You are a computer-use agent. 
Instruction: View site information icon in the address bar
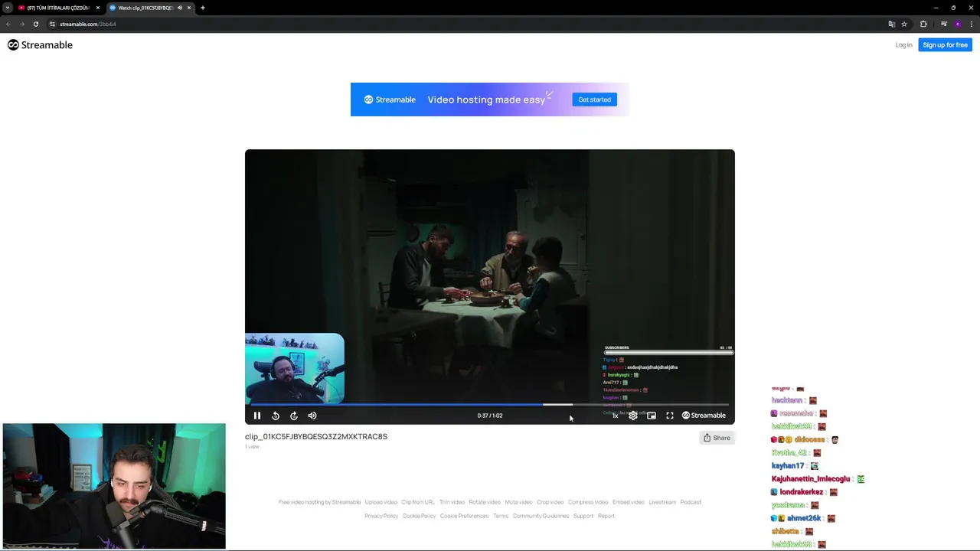[52, 24]
